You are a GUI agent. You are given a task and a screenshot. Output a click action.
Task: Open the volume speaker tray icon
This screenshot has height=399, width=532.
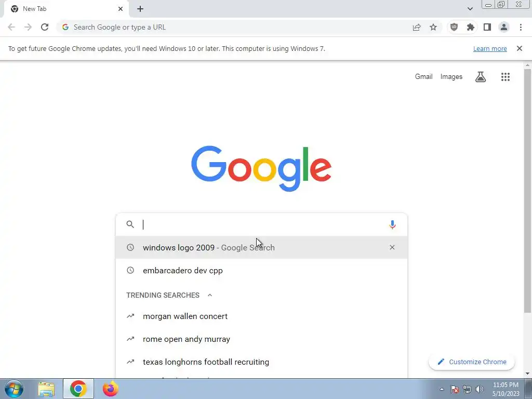[480, 389]
